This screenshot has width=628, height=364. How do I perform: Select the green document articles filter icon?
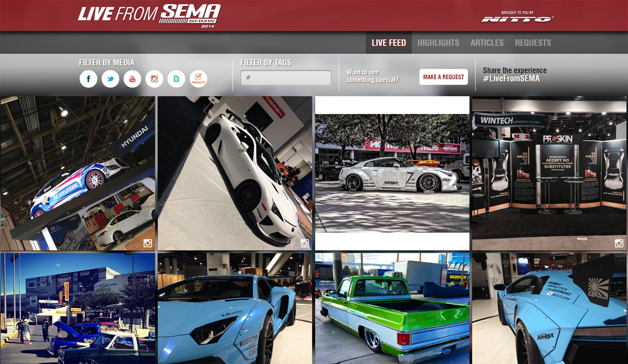tap(176, 79)
